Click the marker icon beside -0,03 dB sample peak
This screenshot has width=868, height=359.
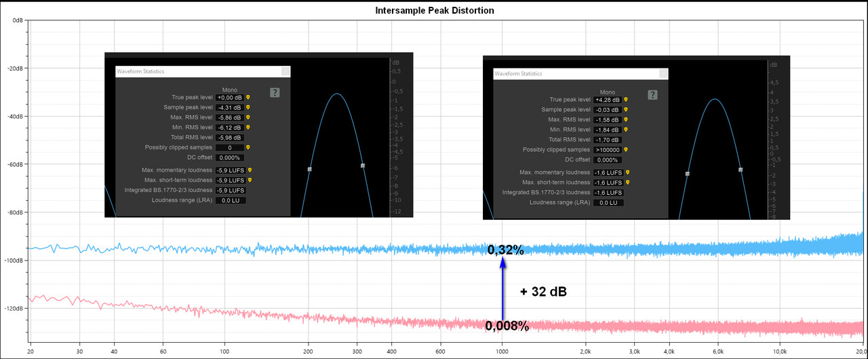pyautogui.click(x=626, y=110)
